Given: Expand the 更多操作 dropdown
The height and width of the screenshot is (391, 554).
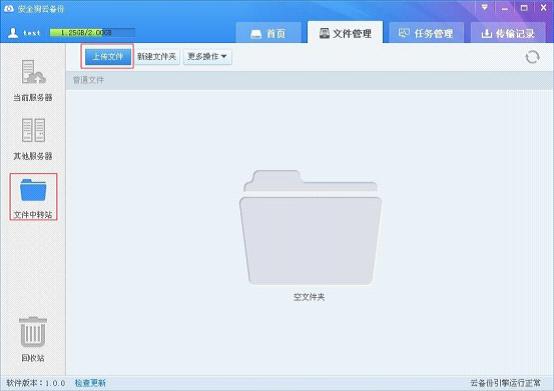Looking at the screenshot, I should 207,57.
